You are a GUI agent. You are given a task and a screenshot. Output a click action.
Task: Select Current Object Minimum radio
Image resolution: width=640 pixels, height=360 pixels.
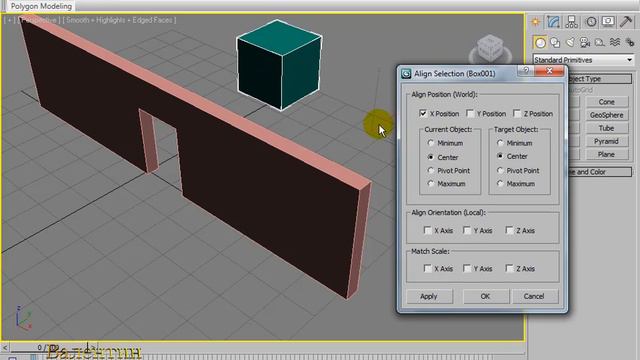[431, 143]
